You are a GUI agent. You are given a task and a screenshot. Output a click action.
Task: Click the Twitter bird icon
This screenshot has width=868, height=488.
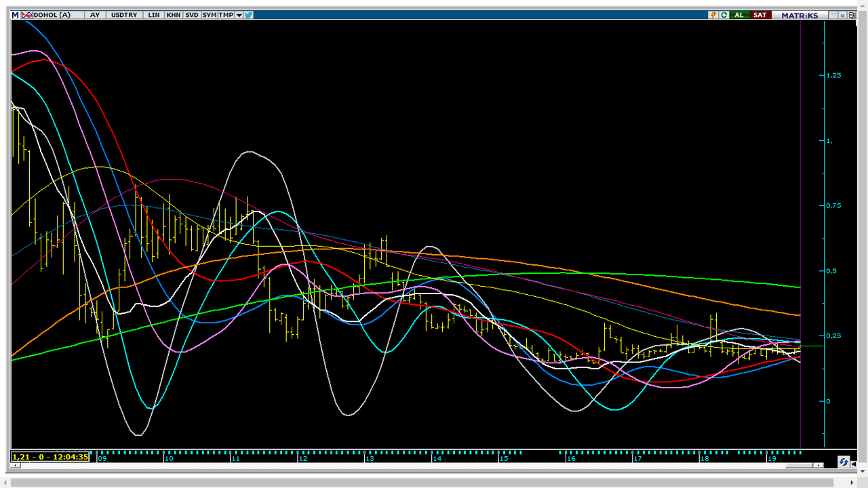[248, 15]
